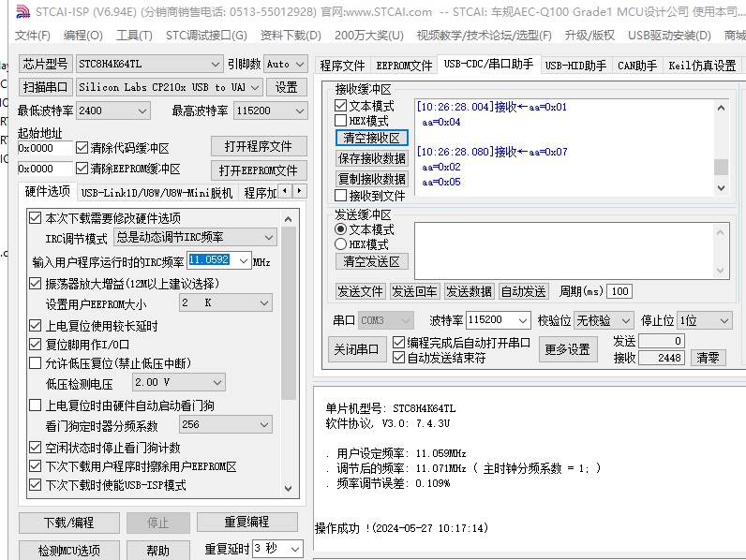Toggle 上电复位使用较长延时 checkbox
746x560 pixels.
[x=36, y=326]
